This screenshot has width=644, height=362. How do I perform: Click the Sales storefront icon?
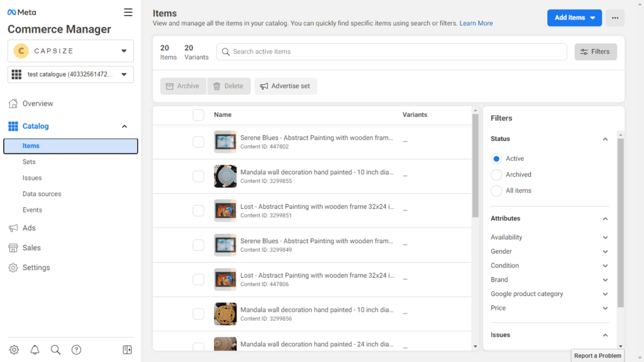(x=13, y=248)
